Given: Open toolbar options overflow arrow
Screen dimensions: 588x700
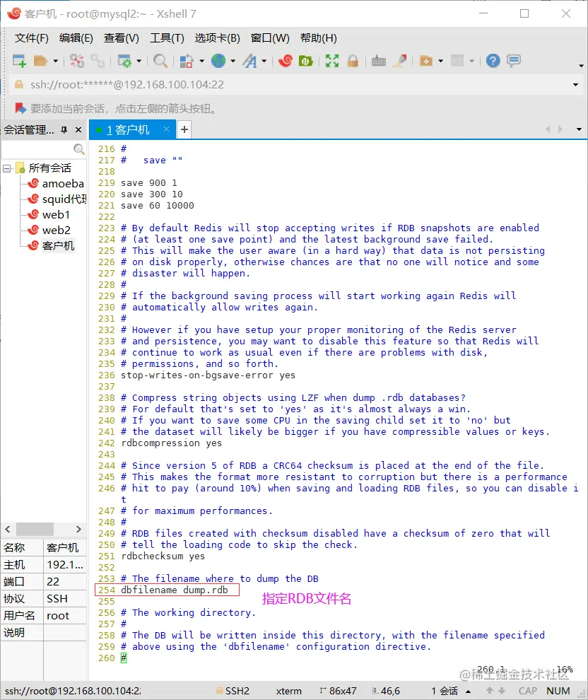Looking at the screenshot, I should [x=581, y=66].
